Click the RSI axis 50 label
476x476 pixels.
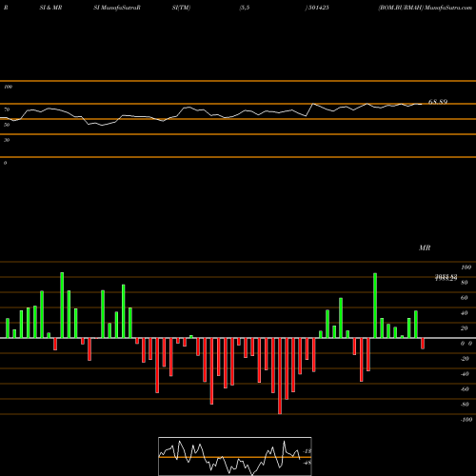tap(7, 125)
